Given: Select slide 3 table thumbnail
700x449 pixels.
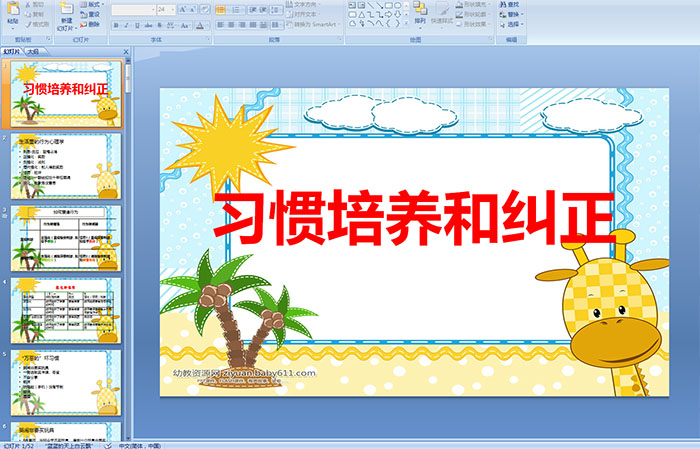Looking at the screenshot, I should point(66,238).
